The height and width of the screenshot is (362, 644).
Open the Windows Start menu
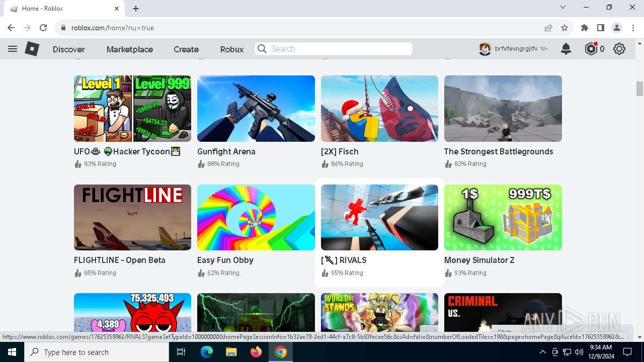[12, 352]
